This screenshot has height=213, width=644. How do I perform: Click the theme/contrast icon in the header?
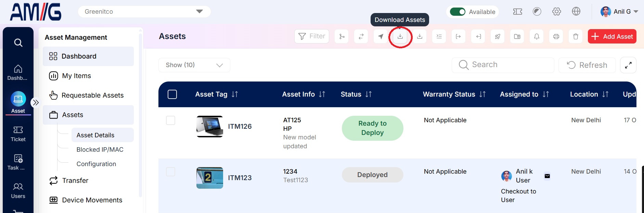pos(537,12)
